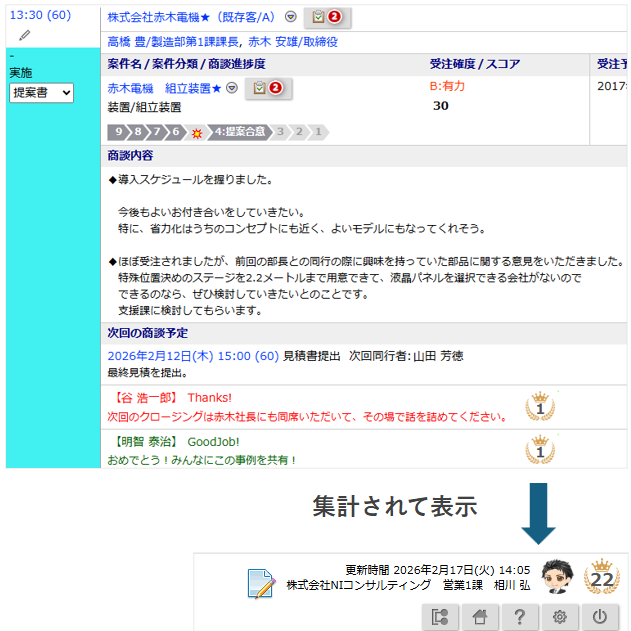Open 赤木電機 組立装置 deal link
The image size is (631, 631).
point(164,88)
